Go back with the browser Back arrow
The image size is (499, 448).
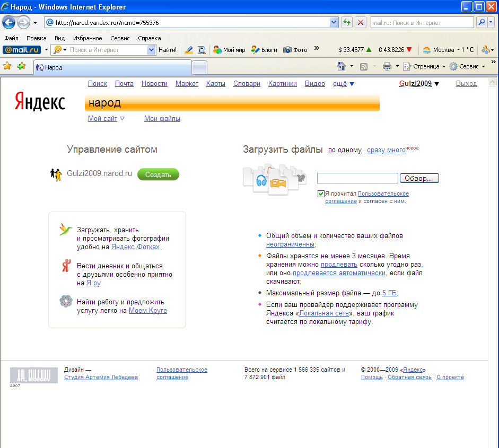(x=8, y=23)
